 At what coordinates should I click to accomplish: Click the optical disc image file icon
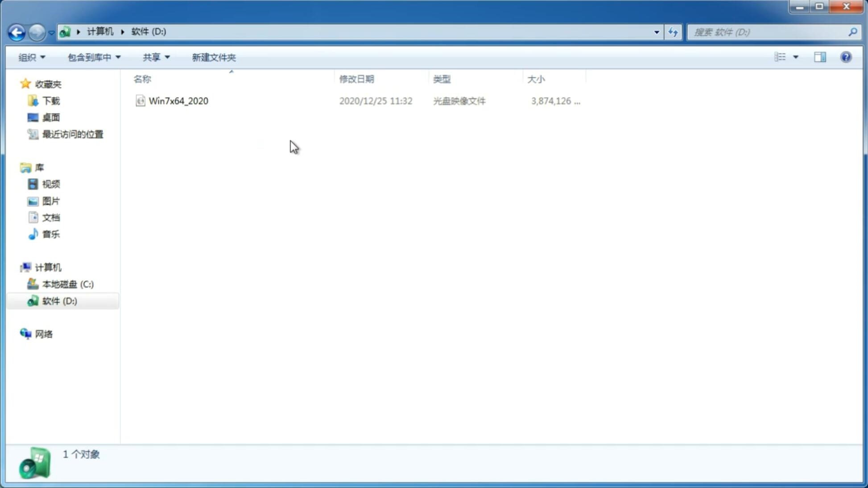pyautogui.click(x=140, y=100)
